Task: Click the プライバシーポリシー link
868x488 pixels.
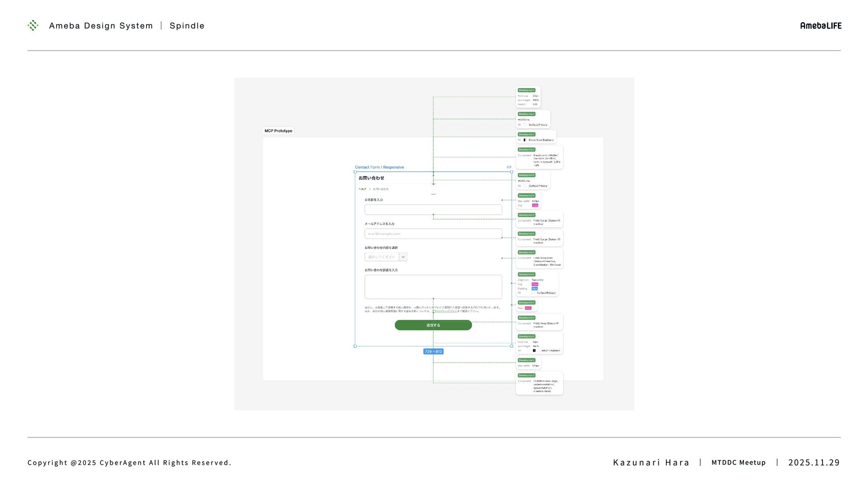Action: [x=444, y=311]
